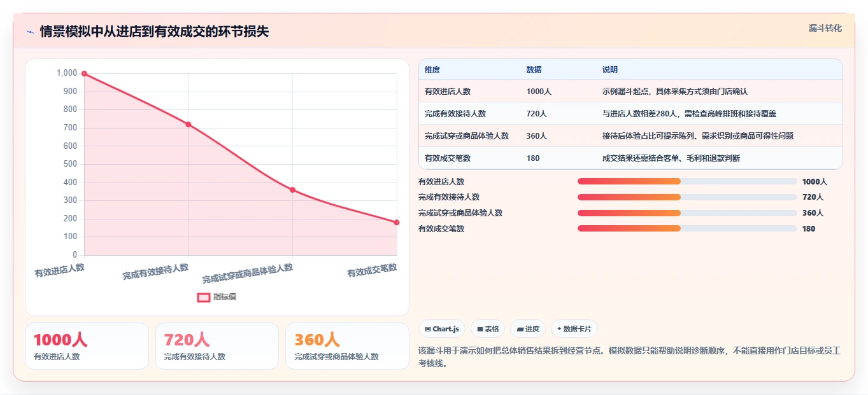Viewport: 868px width, 395px height.
Task: Toggle the 指标值 legend swatch
Action: [204, 297]
